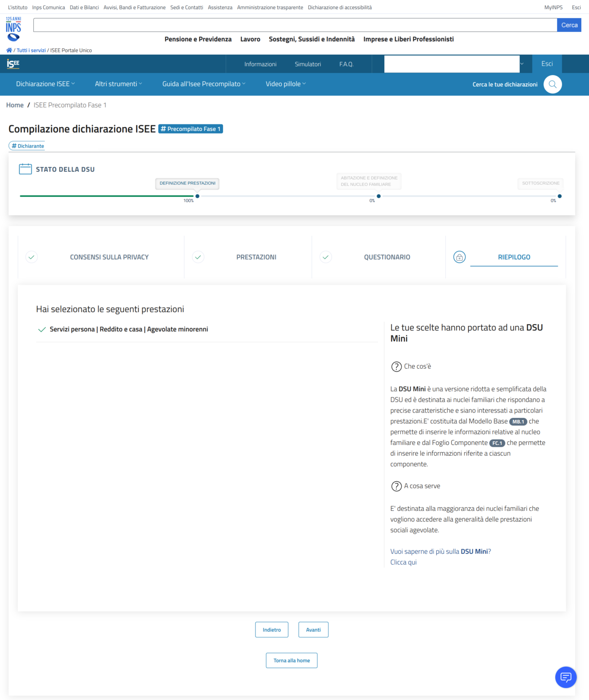Click the home icon in breadcrumb
This screenshot has height=700, width=589.
tap(9, 50)
